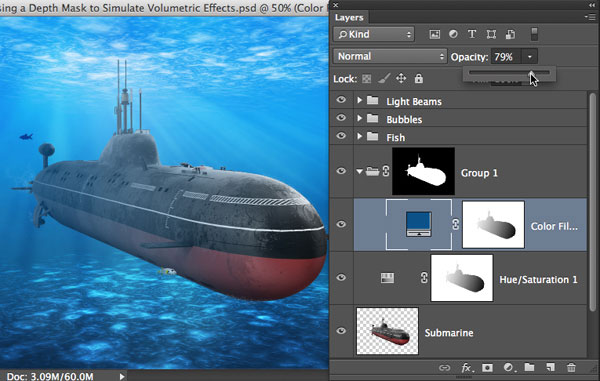The width and height of the screenshot is (600, 381).
Task: Select the Light Beams layer name
Action: [x=414, y=102]
